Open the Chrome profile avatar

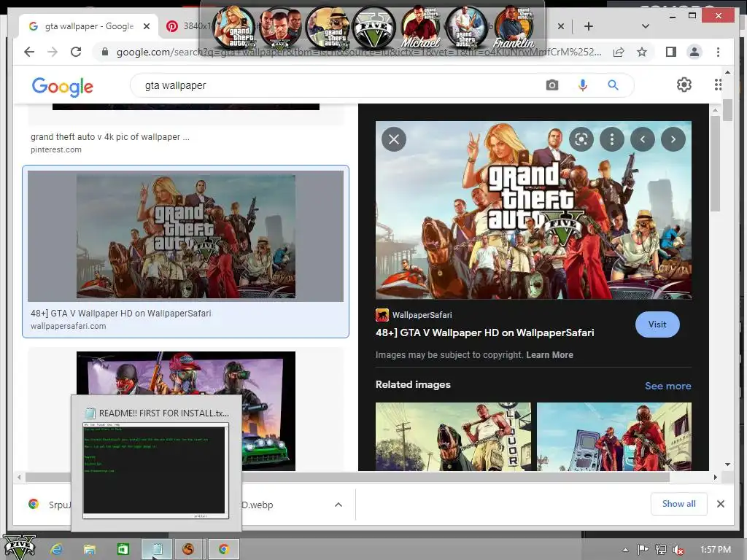[x=694, y=52]
